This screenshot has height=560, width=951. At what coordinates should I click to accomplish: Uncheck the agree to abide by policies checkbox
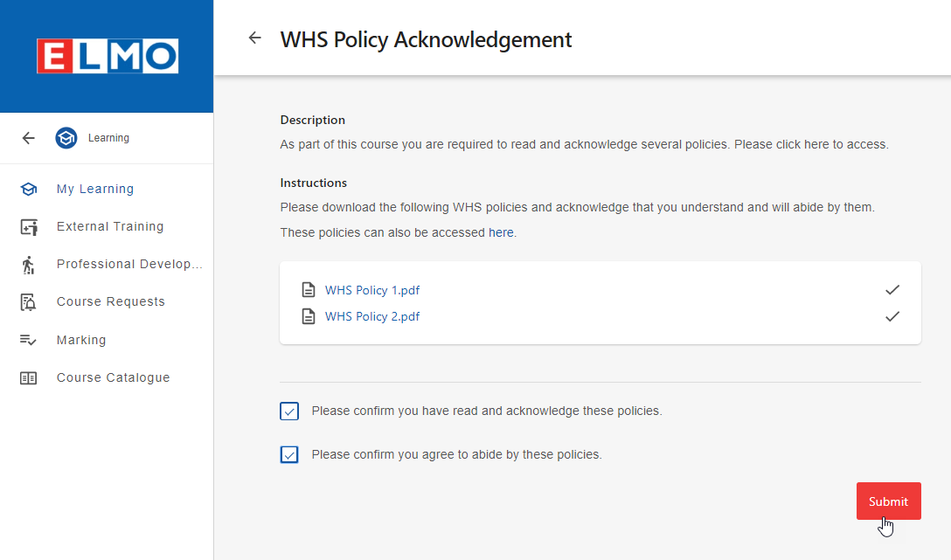click(289, 454)
